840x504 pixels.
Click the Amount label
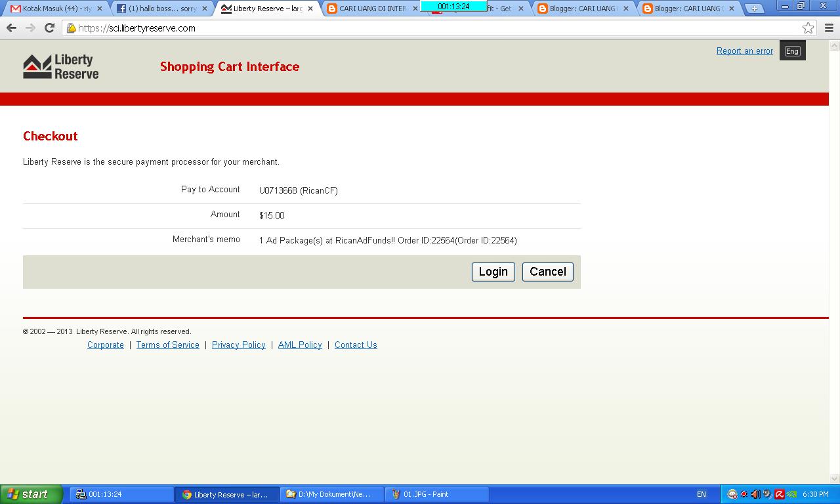[225, 214]
